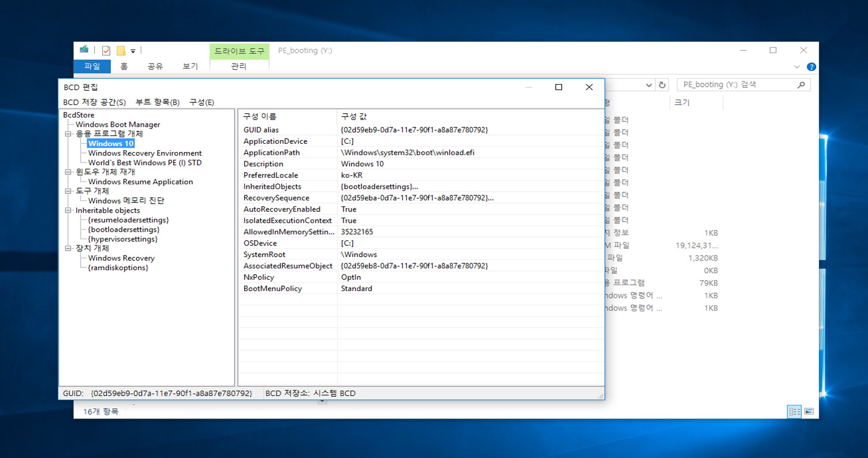Select the PreferredLocale row
Screen dimensions: 868x458
pyautogui.click(x=421, y=175)
